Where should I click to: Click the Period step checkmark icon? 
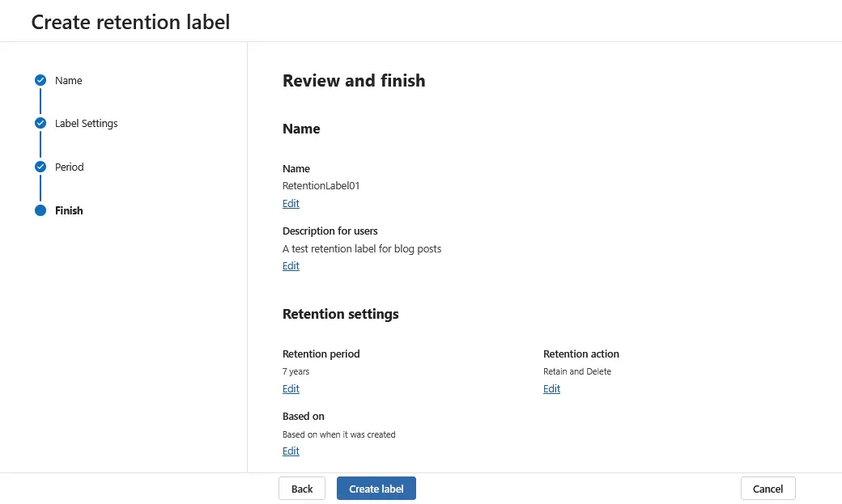40,167
